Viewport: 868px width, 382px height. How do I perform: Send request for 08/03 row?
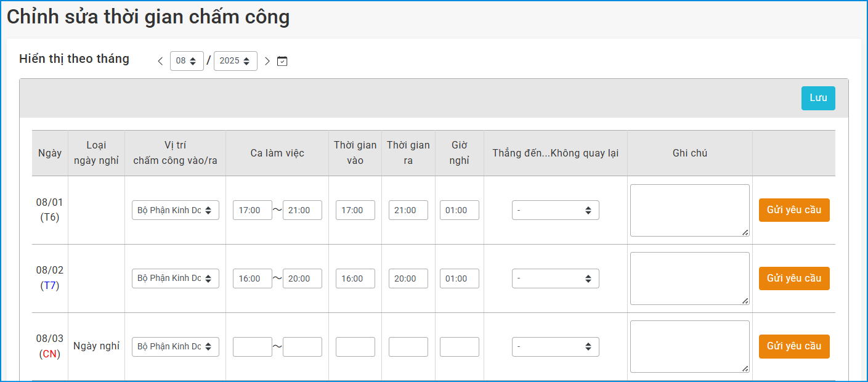click(793, 346)
